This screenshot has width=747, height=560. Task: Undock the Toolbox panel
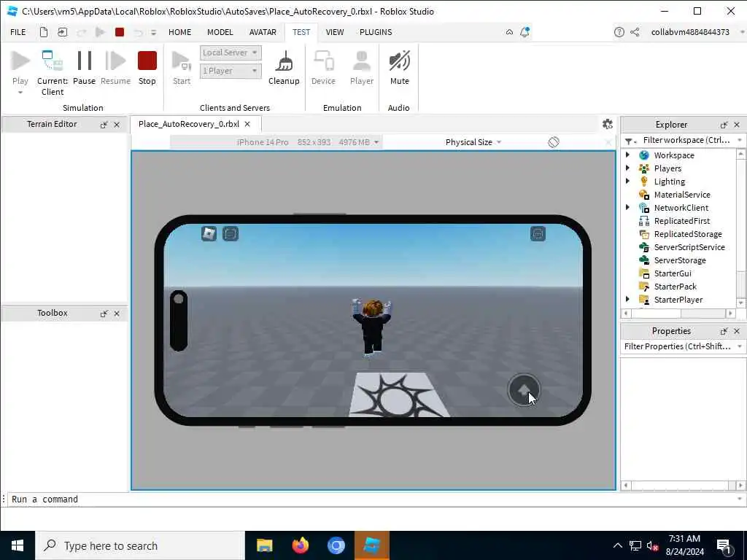click(104, 314)
